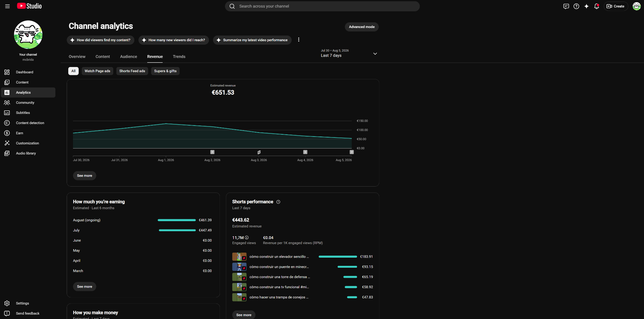Select the Shorts Feed ads filter chip

coord(132,71)
